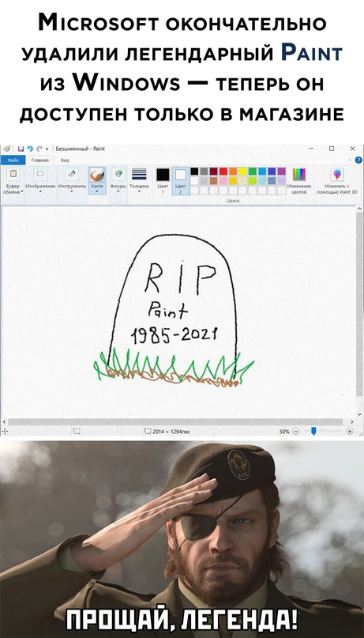Open the Кисти dropdown arrow

[x=97, y=191]
